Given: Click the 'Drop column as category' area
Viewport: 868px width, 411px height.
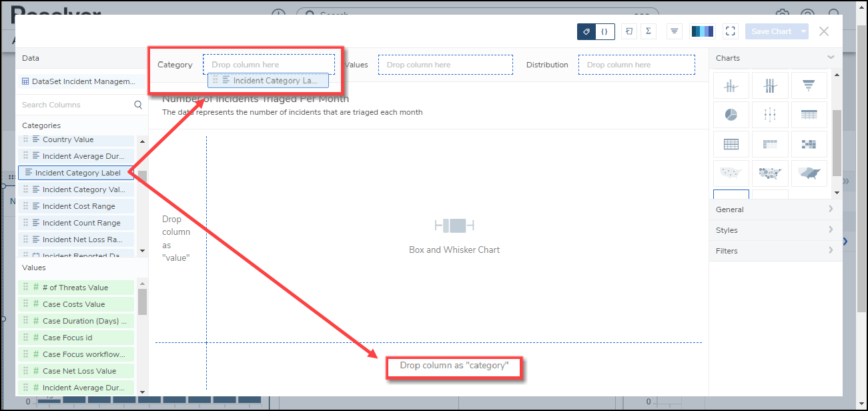Looking at the screenshot, I should coord(454,366).
